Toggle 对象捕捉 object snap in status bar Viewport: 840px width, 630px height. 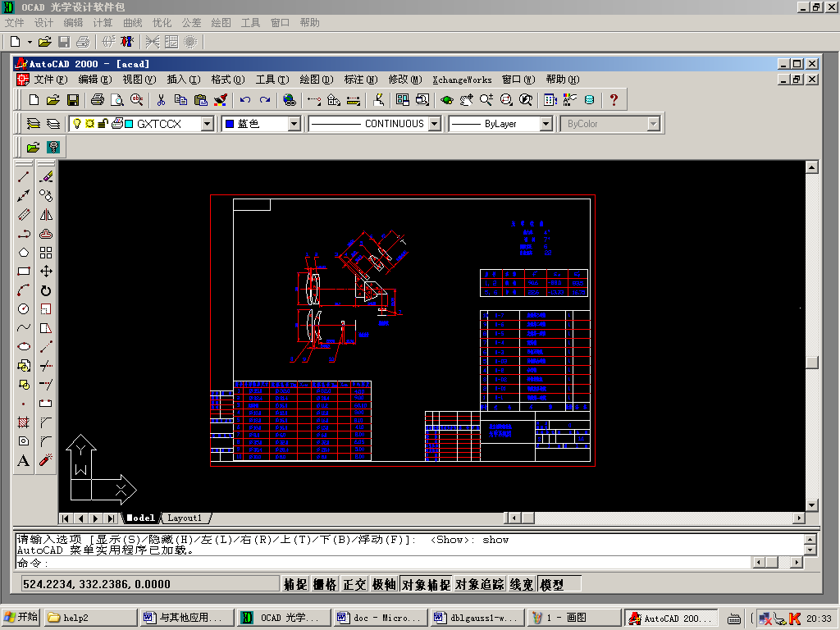426,584
